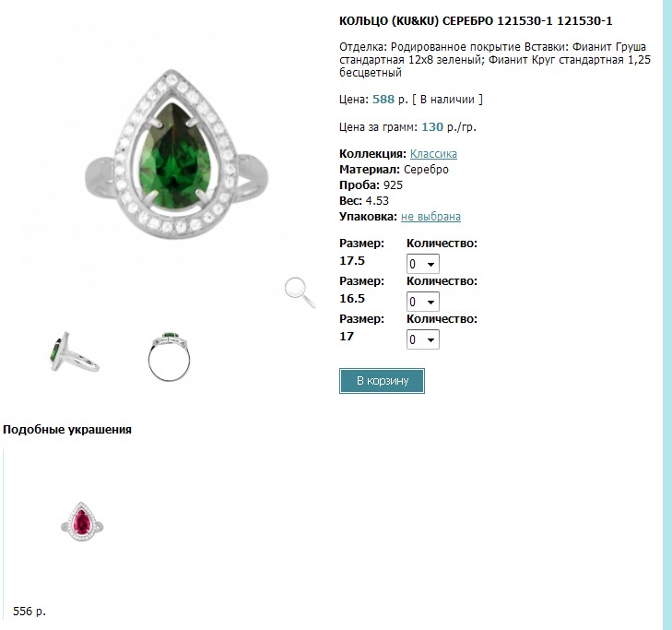Image resolution: width=672 pixels, height=630 pixels.
Task: Open the similar red pear ring thumbnail
Action: 82,521
